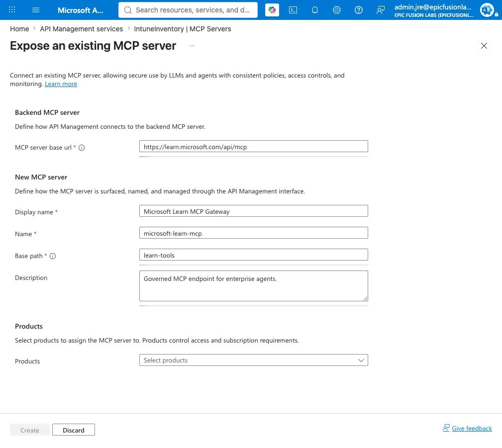This screenshot has height=448, width=502.
Task: Open the Give feedback link
Action: click(x=472, y=428)
